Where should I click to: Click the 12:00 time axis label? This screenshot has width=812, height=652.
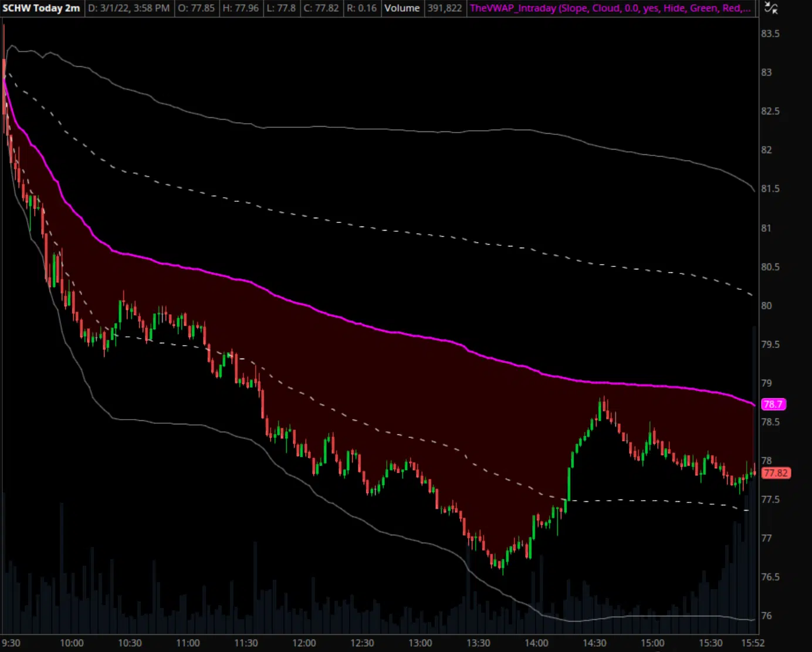304,643
